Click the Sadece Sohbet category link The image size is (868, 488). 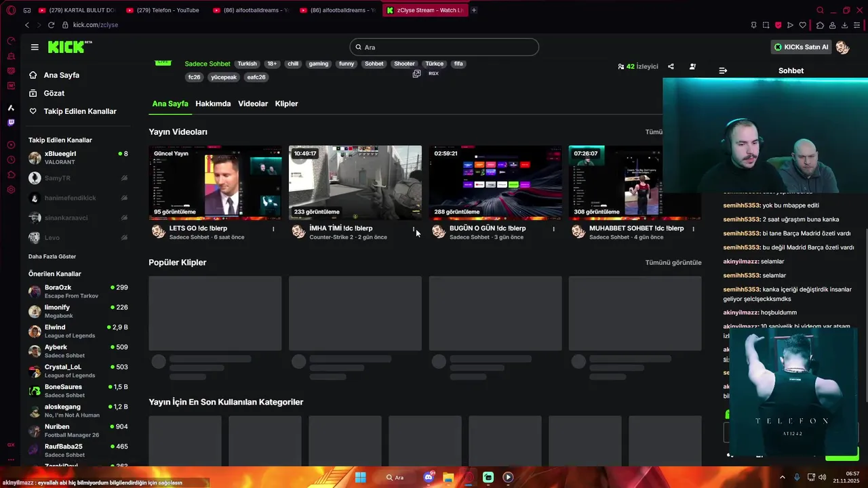coord(208,64)
